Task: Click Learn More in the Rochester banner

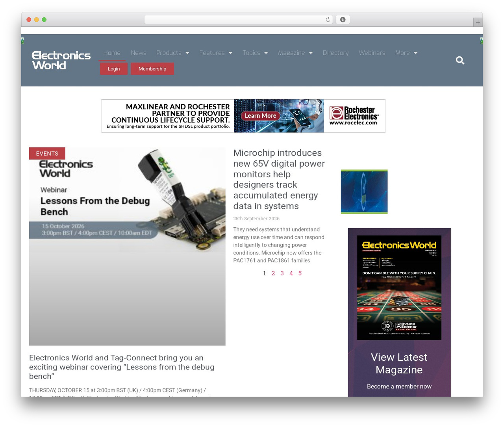Action: point(260,116)
